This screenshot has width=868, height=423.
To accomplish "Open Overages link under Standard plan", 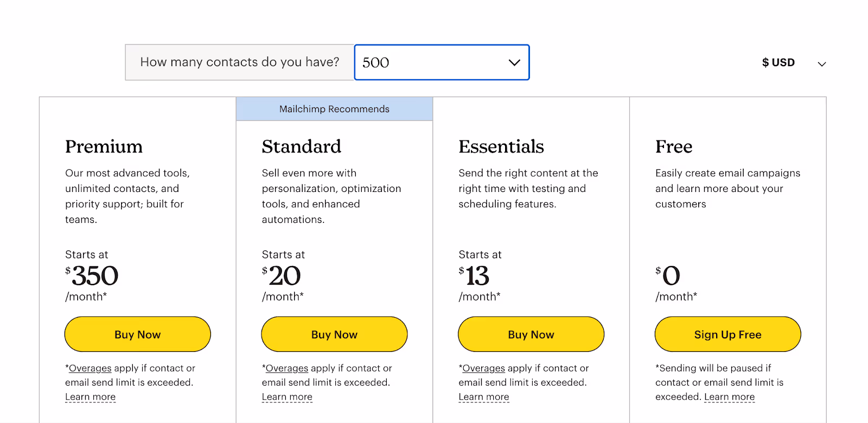I will pyautogui.click(x=287, y=368).
